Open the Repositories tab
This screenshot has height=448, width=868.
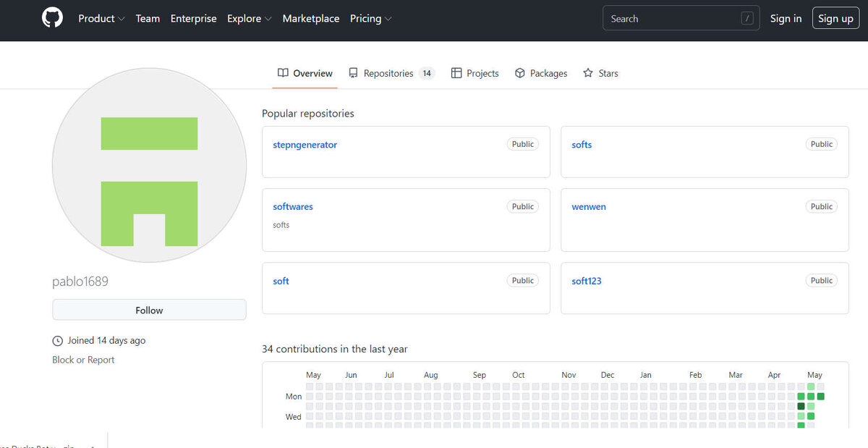pos(391,73)
